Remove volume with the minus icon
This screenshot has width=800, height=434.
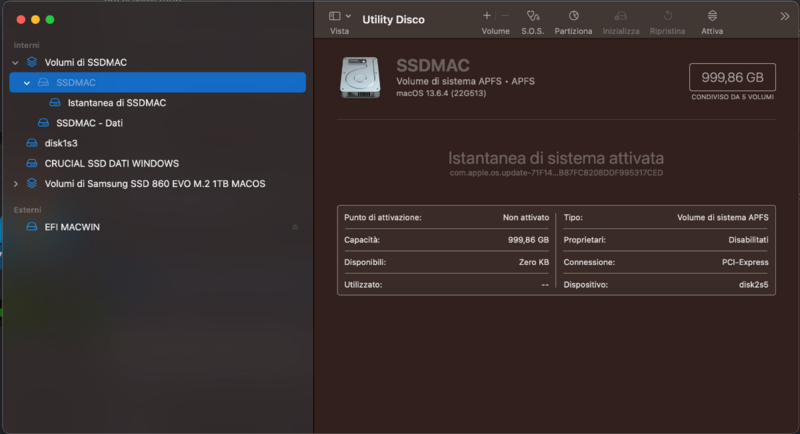(x=505, y=16)
